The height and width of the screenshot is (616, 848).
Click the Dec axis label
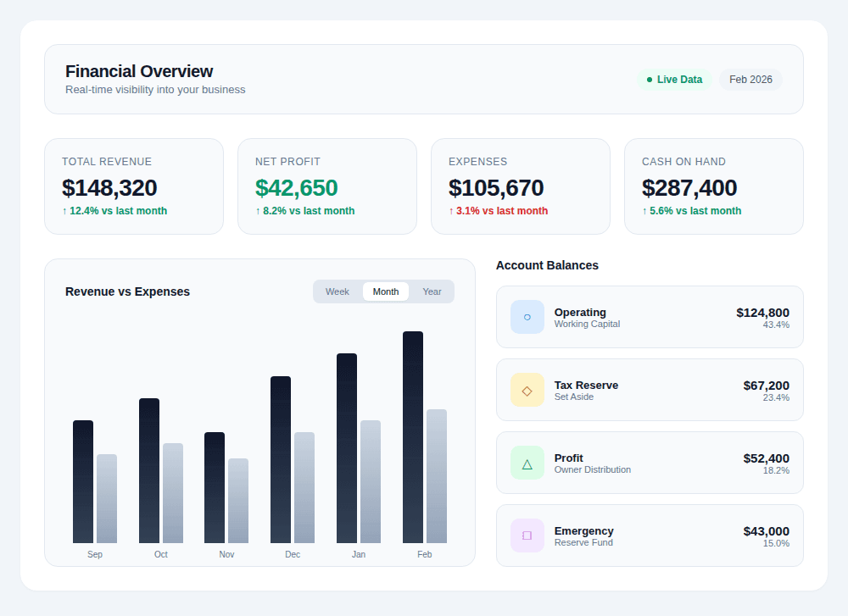[x=293, y=554]
